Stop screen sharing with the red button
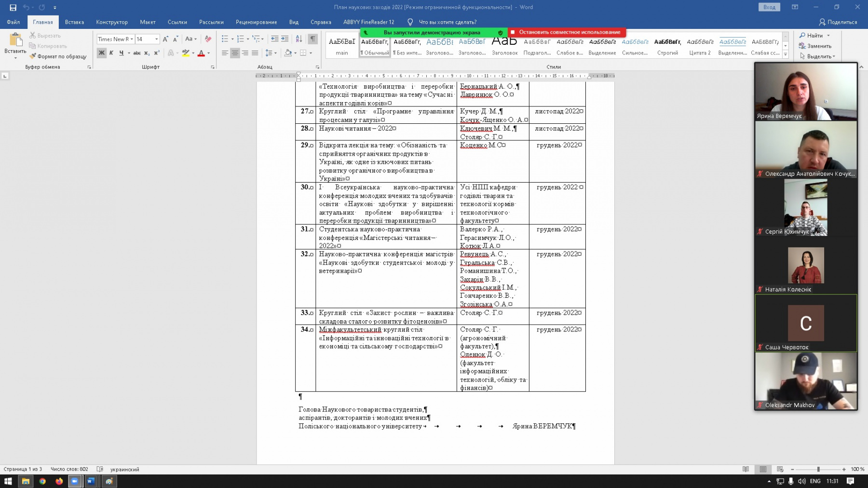The height and width of the screenshot is (488, 868). click(x=567, y=32)
